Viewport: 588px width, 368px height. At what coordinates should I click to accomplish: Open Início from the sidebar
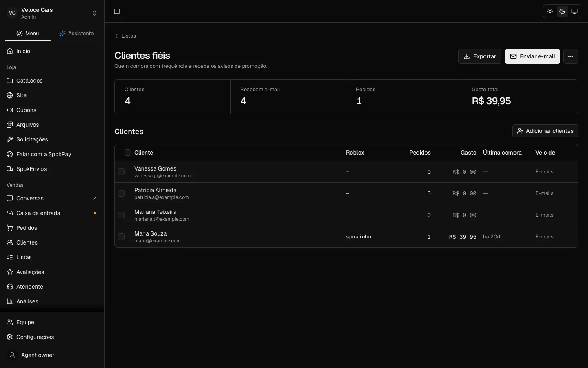[52, 51]
